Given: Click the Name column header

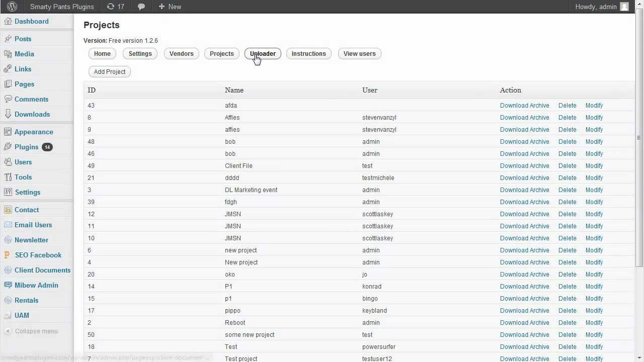Looking at the screenshot, I should (x=234, y=90).
